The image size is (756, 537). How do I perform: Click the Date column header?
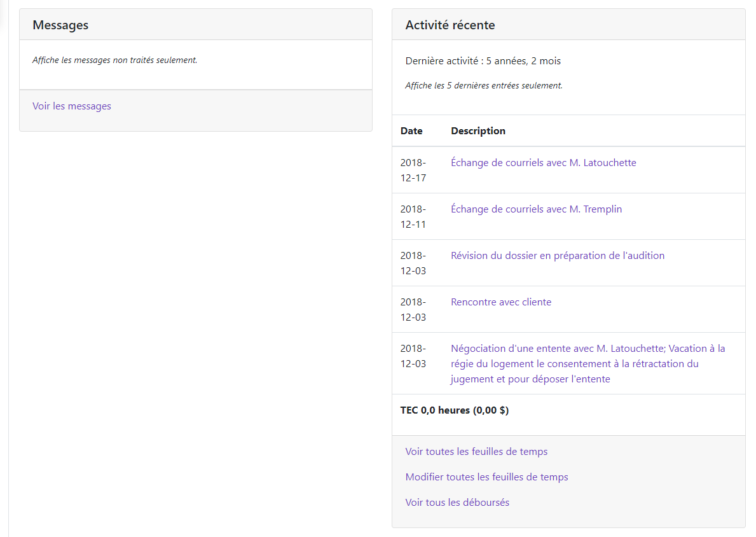(411, 131)
